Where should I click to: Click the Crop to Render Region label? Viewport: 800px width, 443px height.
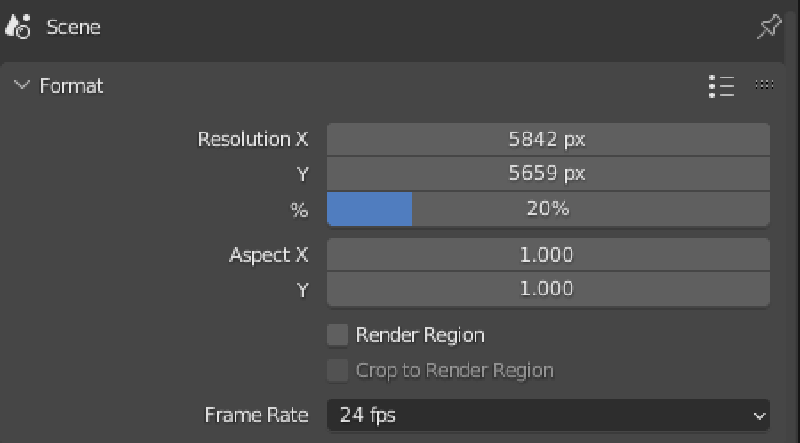click(x=454, y=370)
